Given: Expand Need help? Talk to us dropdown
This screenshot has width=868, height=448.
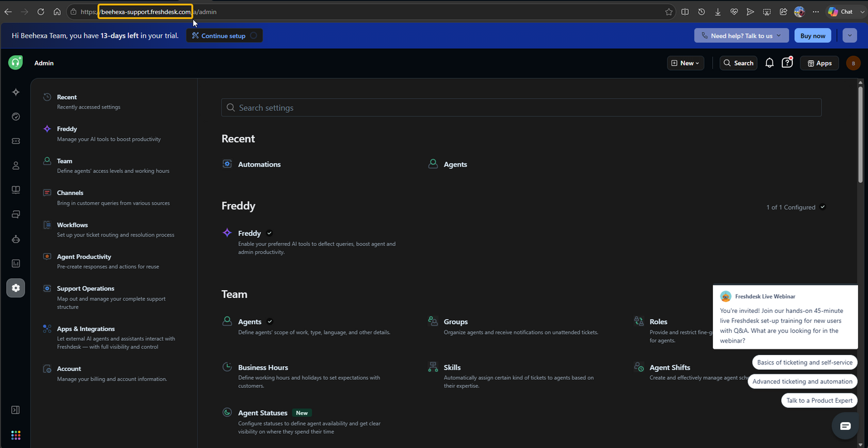Looking at the screenshot, I should click(742, 35).
